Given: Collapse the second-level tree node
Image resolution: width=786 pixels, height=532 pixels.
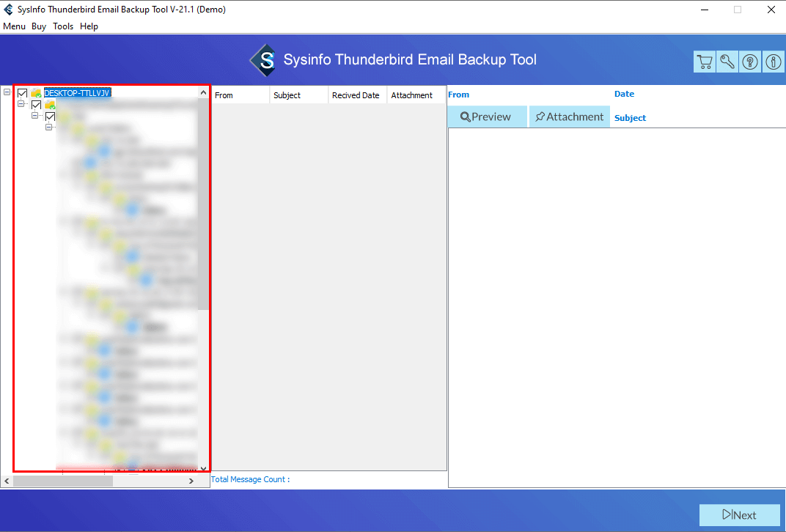Looking at the screenshot, I should tap(21, 104).
